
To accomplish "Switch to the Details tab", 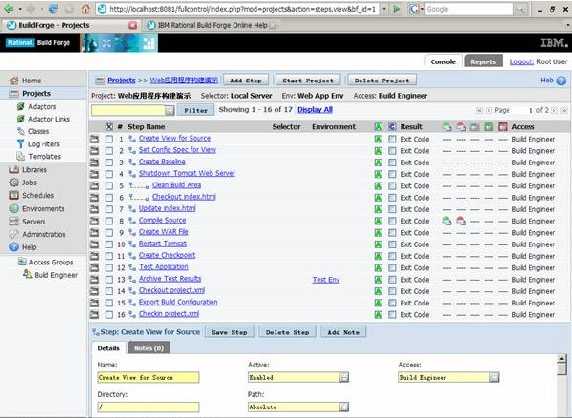I will click(108, 348).
